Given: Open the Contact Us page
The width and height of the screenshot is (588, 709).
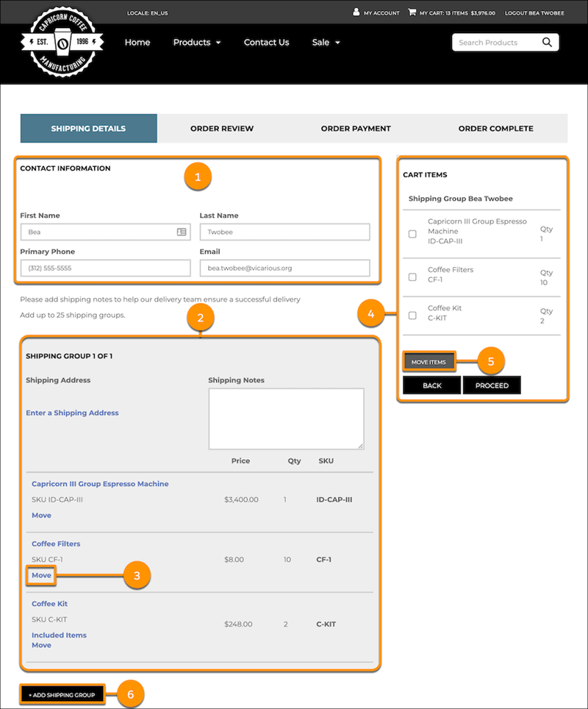Looking at the screenshot, I should [x=266, y=42].
